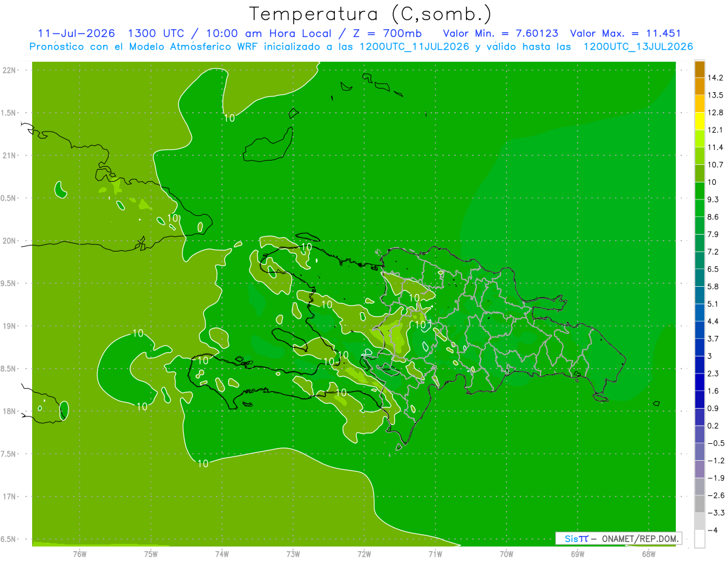Click the 10.7 color scale label

715,165
